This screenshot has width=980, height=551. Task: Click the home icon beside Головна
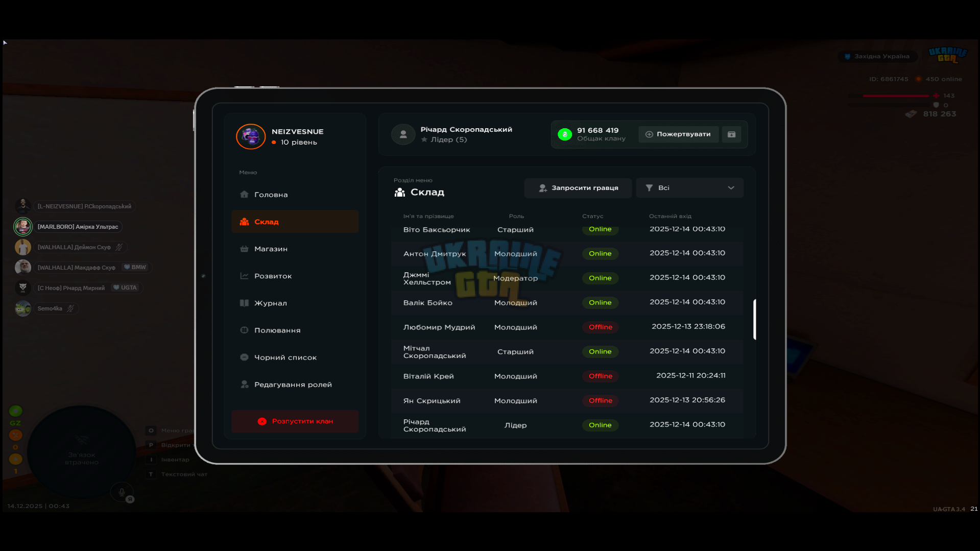pyautogui.click(x=244, y=194)
